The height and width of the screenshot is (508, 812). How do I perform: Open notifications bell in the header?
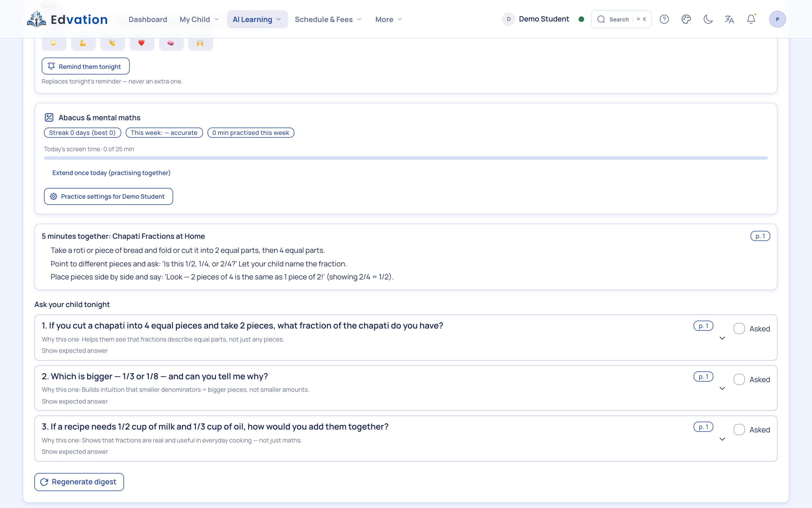click(751, 19)
